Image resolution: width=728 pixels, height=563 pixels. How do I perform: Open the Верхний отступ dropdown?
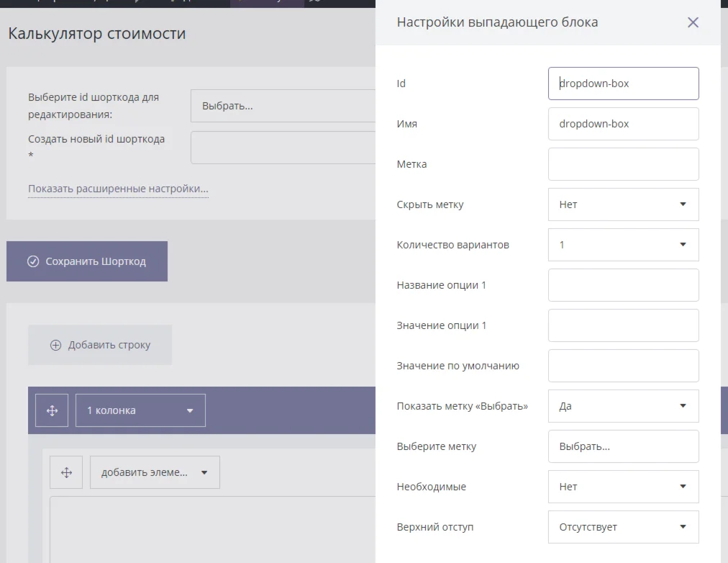pos(623,527)
